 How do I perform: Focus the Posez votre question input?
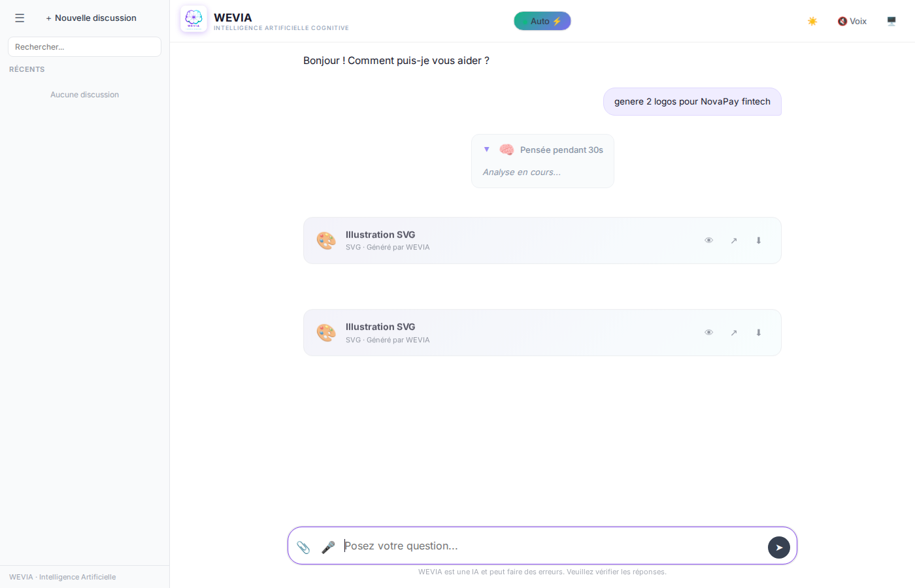(x=549, y=546)
